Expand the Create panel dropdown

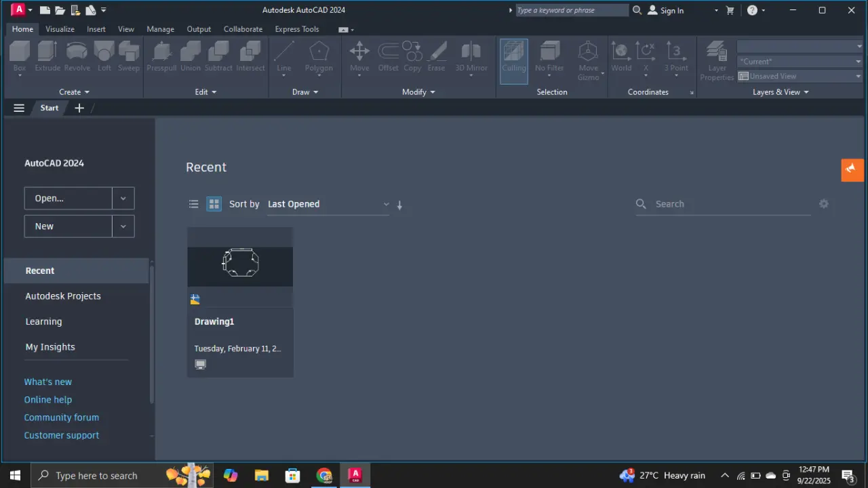[74, 92]
